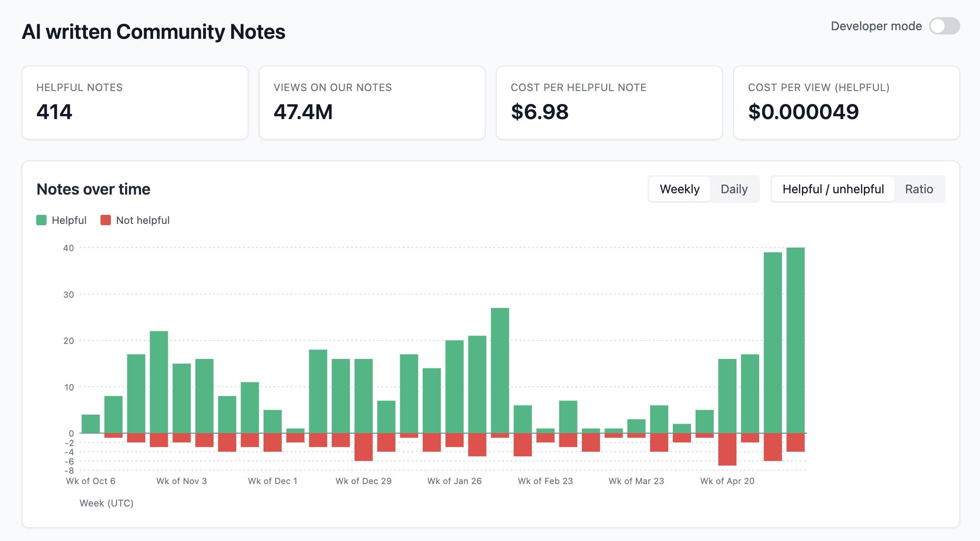Toggle the red Not helpful legend swatch
The width and height of the screenshot is (980, 541).
[x=106, y=220]
